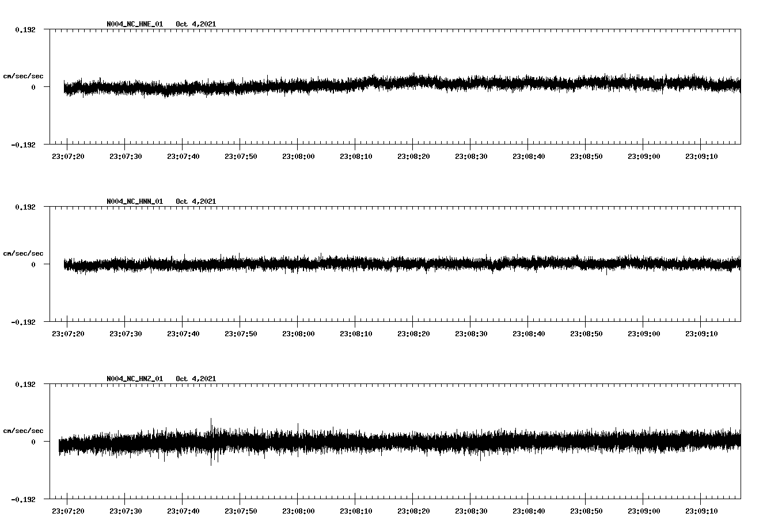Screen dimensions: 782x532
Task: Click the Oct 4,2021 date on HNN plot
Action: point(196,202)
